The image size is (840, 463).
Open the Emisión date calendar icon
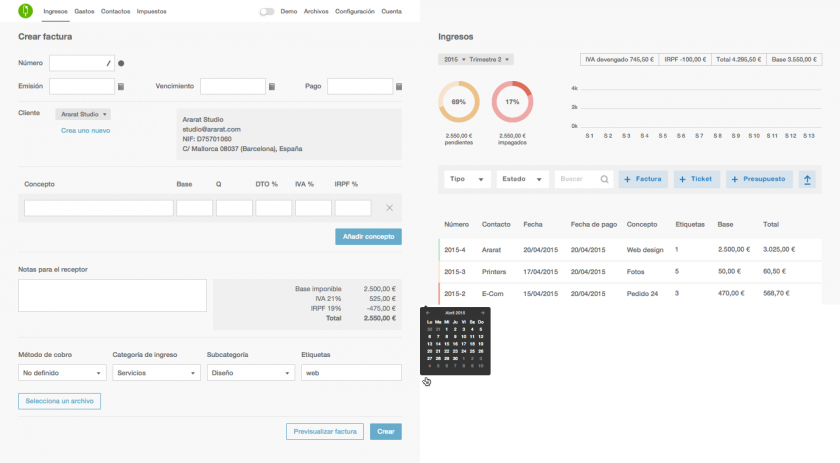pyautogui.click(x=121, y=87)
